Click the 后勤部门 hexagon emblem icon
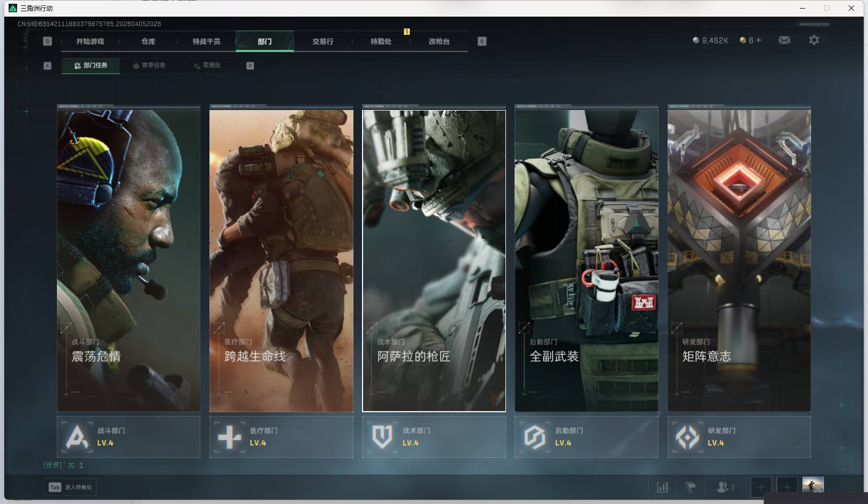This screenshot has width=868, height=504. (x=534, y=437)
